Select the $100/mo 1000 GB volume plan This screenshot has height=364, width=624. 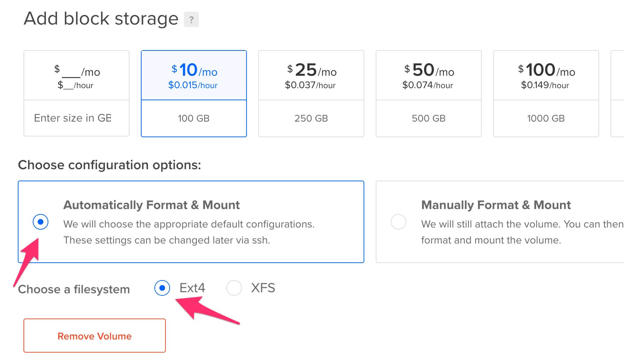[x=546, y=93]
